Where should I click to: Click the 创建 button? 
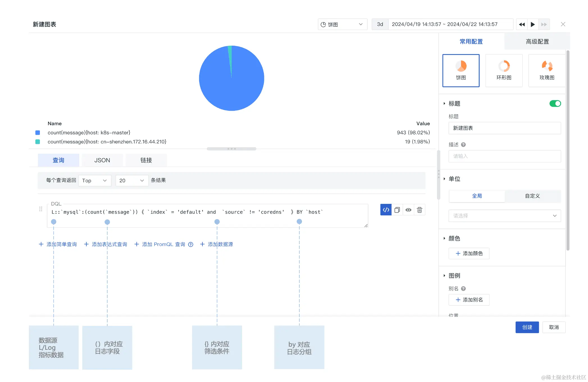click(527, 327)
